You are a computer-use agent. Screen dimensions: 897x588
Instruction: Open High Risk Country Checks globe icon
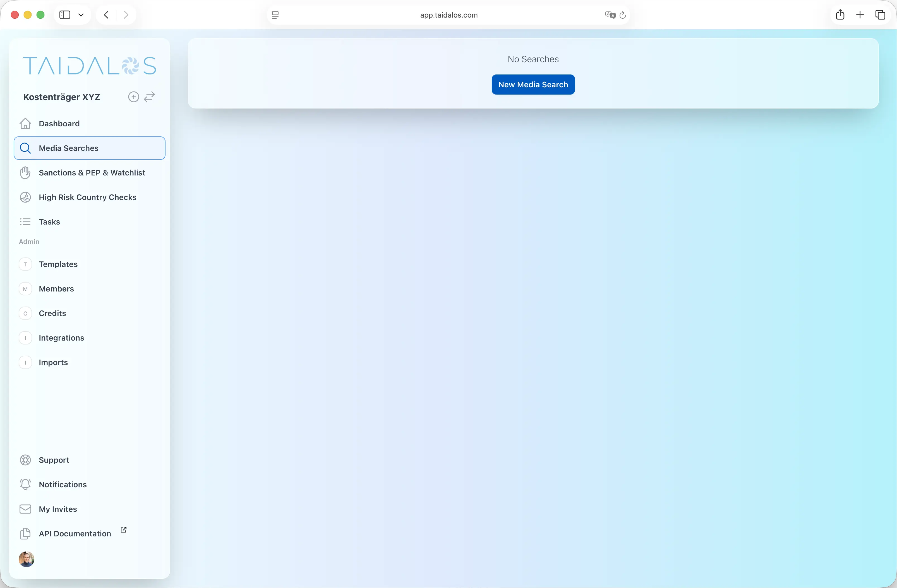[25, 197]
